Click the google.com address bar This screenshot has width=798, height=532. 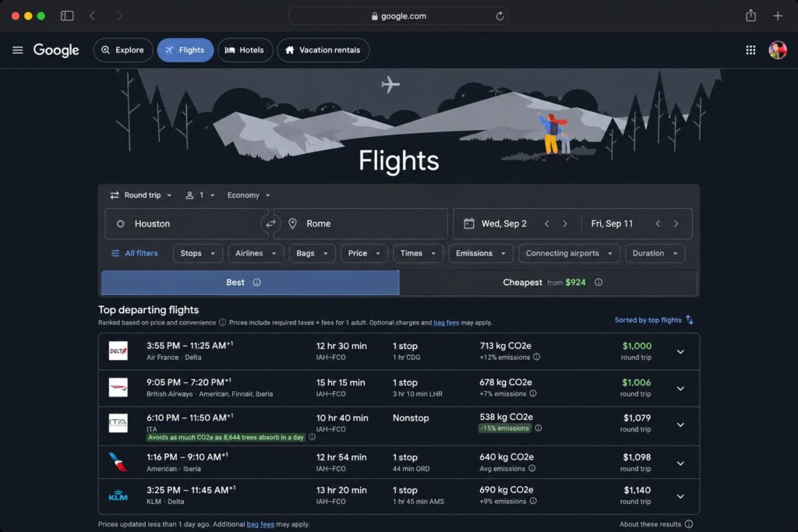(398, 16)
